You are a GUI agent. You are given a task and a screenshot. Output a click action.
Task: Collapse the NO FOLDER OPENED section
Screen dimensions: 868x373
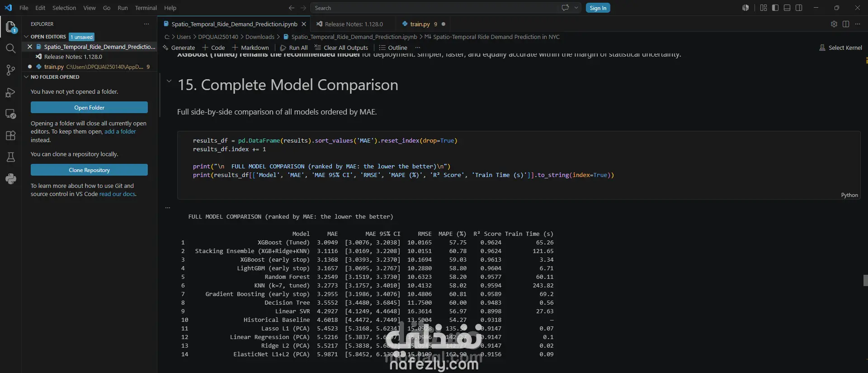(26, 77)
